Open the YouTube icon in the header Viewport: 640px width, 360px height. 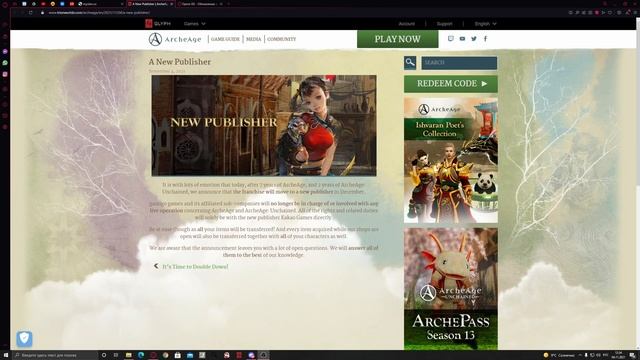pos(462,39)
